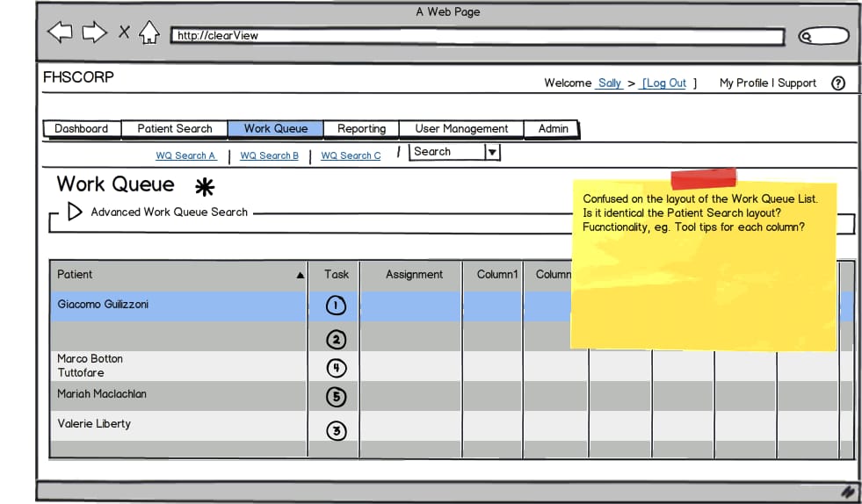
Task: Go to the browser home icon
Action: (149, 32)
